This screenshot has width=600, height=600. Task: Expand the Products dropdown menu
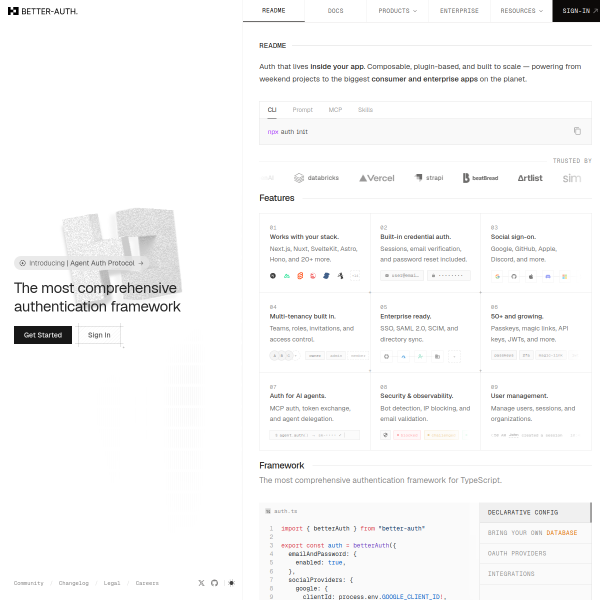pos(397,11)
